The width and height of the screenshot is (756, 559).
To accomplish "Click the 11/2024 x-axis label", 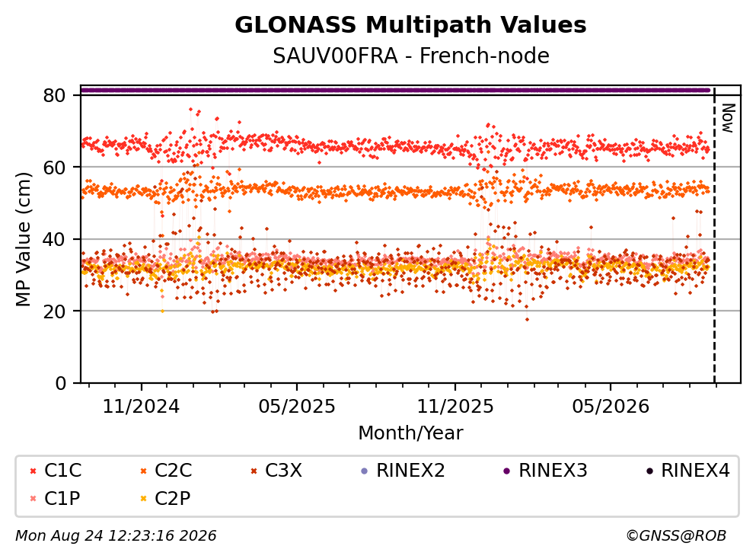I will 142,407.
